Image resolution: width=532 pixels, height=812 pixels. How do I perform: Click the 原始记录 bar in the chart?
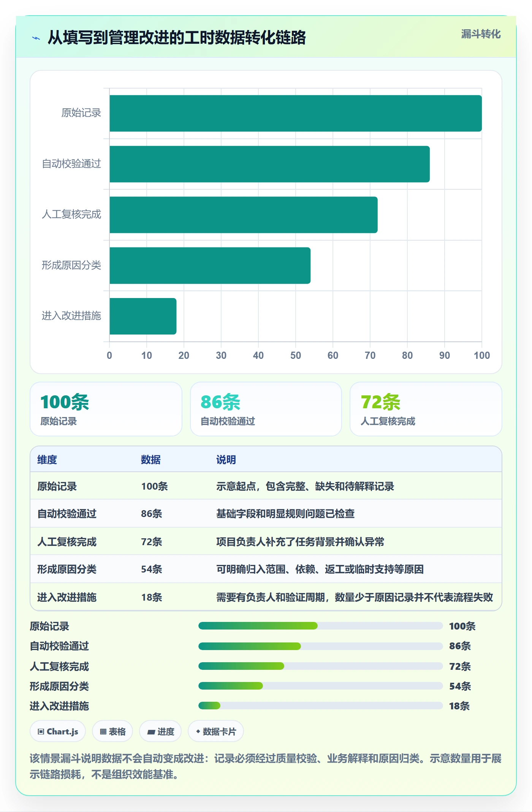tap(296, 113)
